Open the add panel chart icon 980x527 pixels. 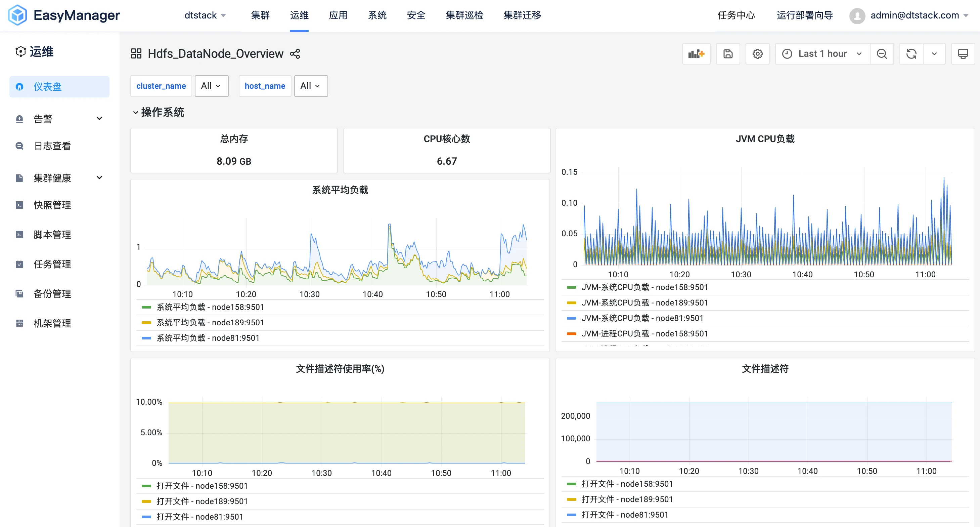(696, 54)
